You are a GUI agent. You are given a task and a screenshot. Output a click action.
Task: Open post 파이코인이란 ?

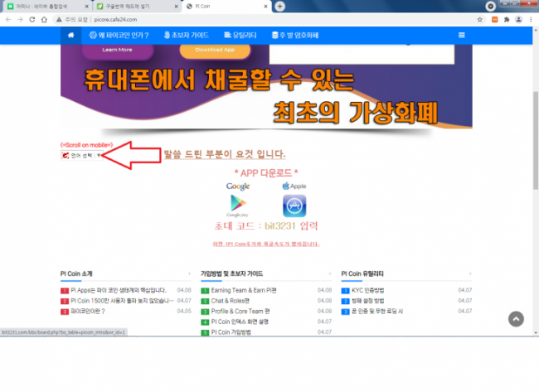[88, 312]
